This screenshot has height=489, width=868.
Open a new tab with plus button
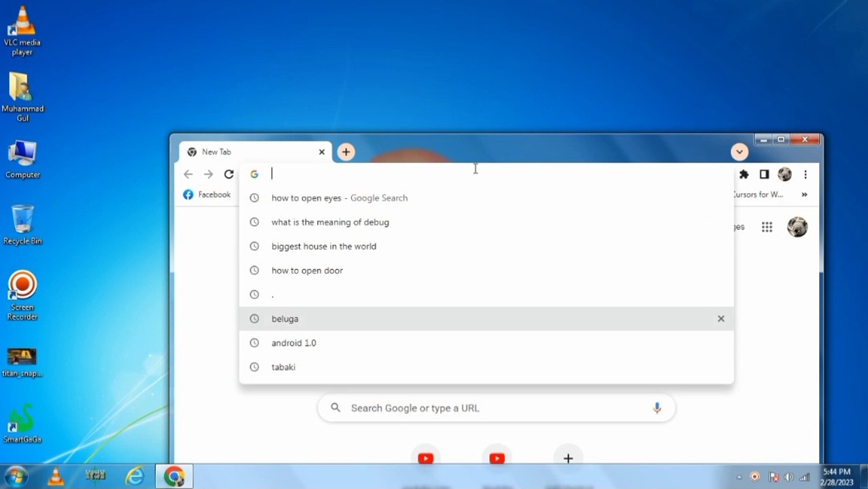346,151
